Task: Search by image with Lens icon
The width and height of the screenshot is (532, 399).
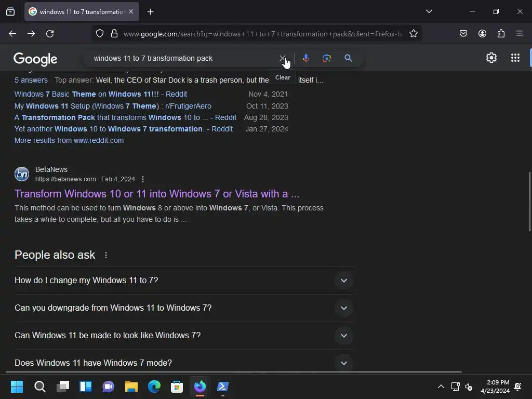Action: pos(326,58)
